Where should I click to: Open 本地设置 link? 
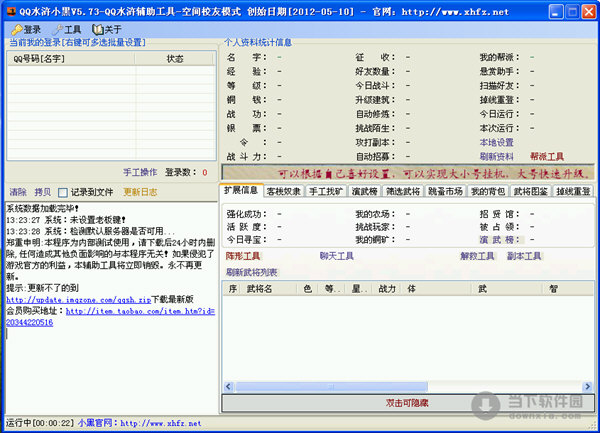[497, 142]
